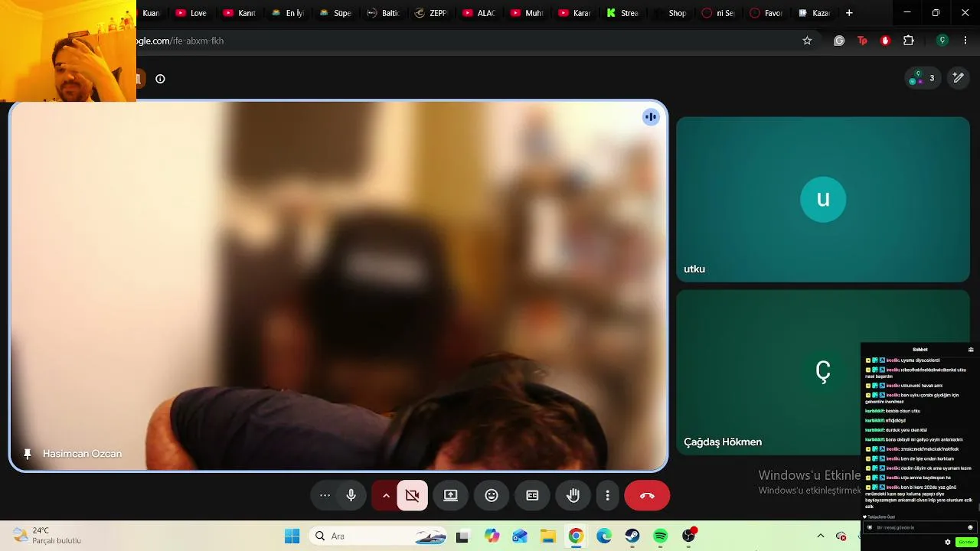Switch to the Baltic tab
The height and width of the screenshot is (551, 980).
point(383,13)
